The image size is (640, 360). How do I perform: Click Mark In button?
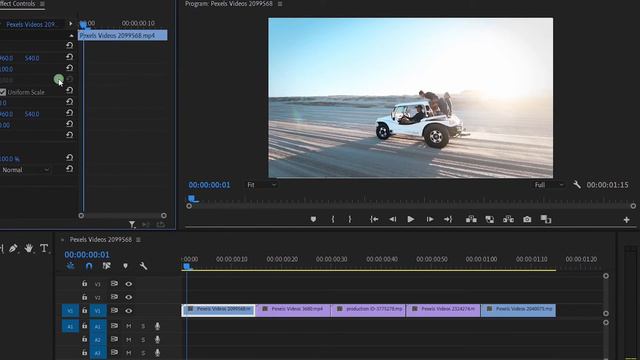pos(333,219)
